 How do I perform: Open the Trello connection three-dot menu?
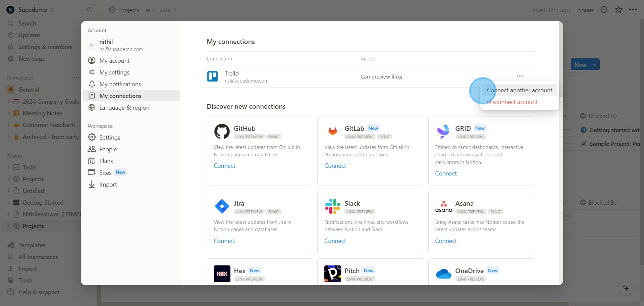click(520, 76)
